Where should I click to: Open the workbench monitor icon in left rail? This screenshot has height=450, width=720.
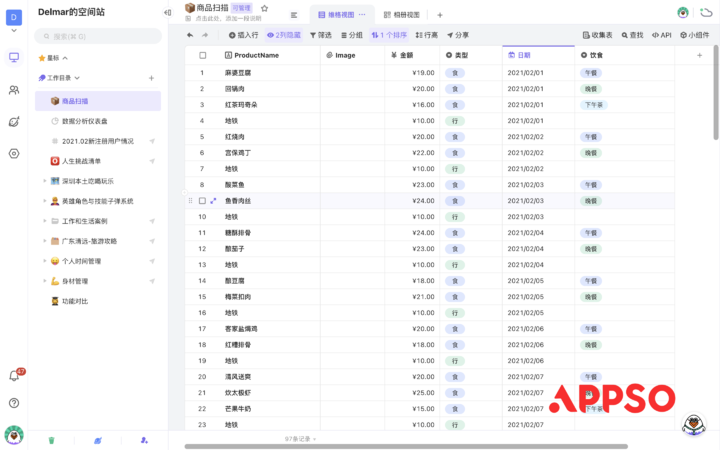click(x=14, y=57)
